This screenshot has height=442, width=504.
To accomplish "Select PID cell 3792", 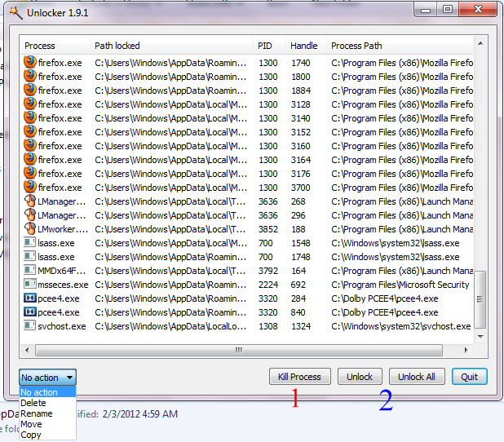I will coord(268,271).
